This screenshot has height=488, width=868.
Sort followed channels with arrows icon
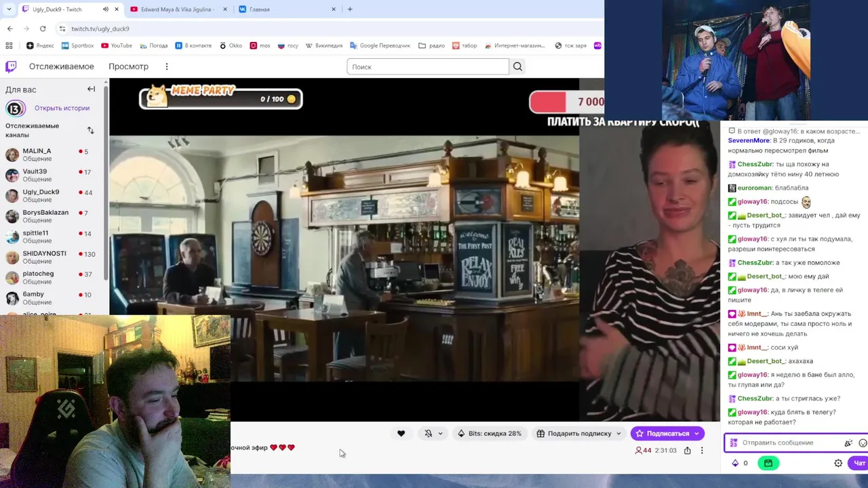coord(91,130)
